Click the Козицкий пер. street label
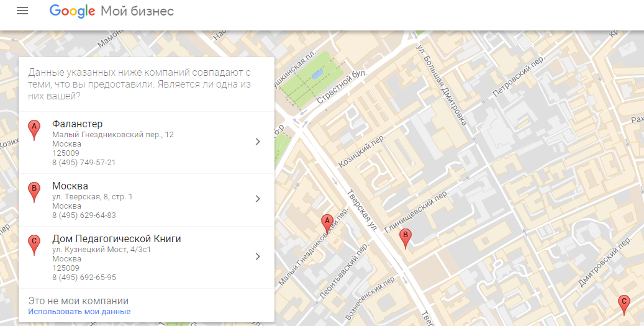Viewport: 644px width, 326px height. coord(362,152)
